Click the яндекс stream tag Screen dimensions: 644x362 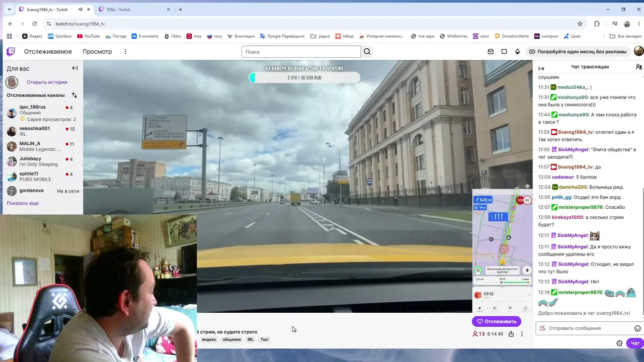point(209,339)
